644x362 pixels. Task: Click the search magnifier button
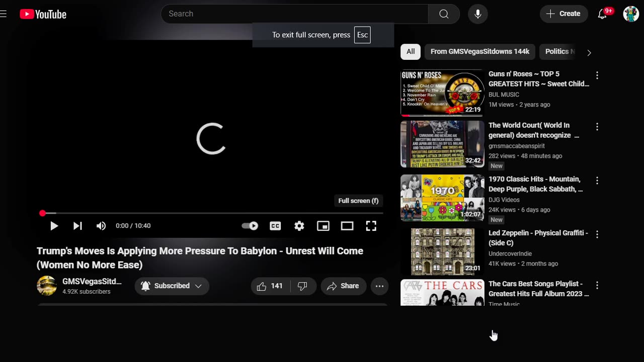point(444,14)
